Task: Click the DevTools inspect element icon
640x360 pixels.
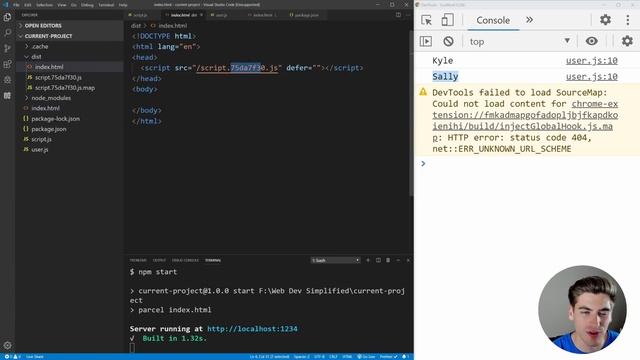Action: pyautogui.click(x=426, y=20)
